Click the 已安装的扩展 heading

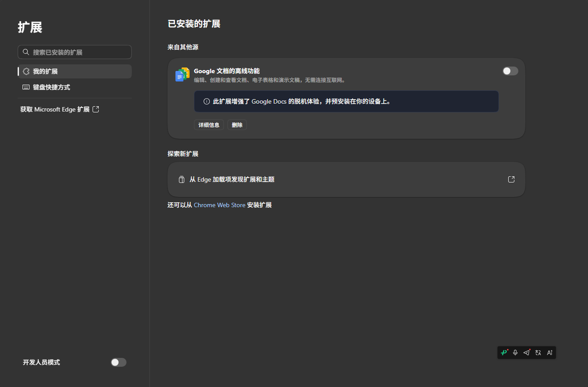(x=194, y=24)
